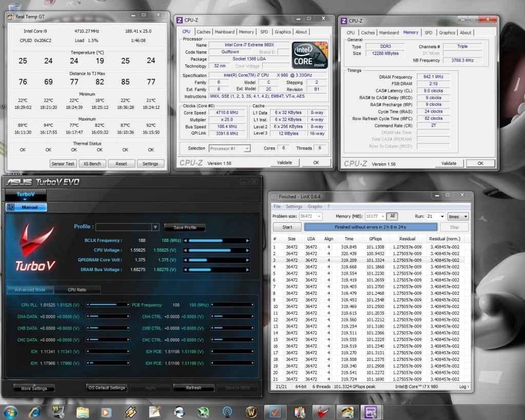Open the Winamp lightning-bolt taskbar icon
This screenshot has height=420, width=525.
tap(130, 412)
